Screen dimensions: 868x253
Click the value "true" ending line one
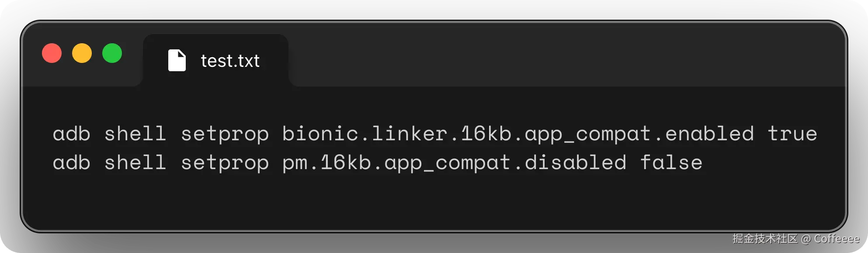click(792, 134)
